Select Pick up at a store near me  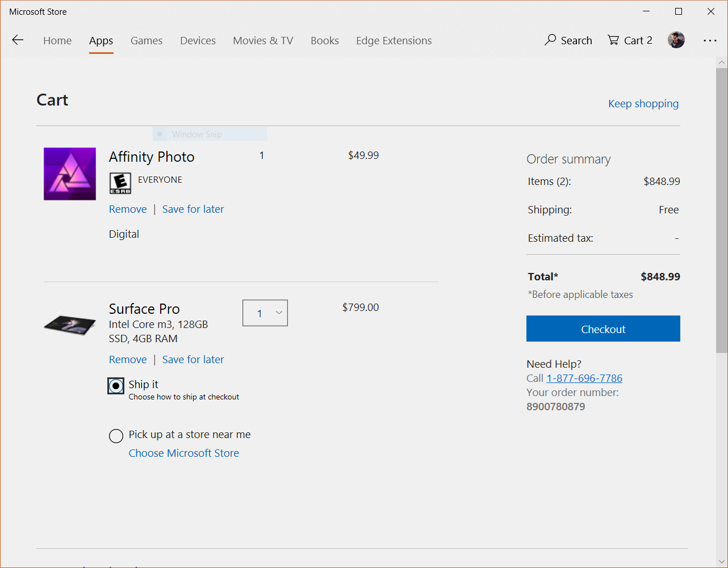(x=116, y=436)
